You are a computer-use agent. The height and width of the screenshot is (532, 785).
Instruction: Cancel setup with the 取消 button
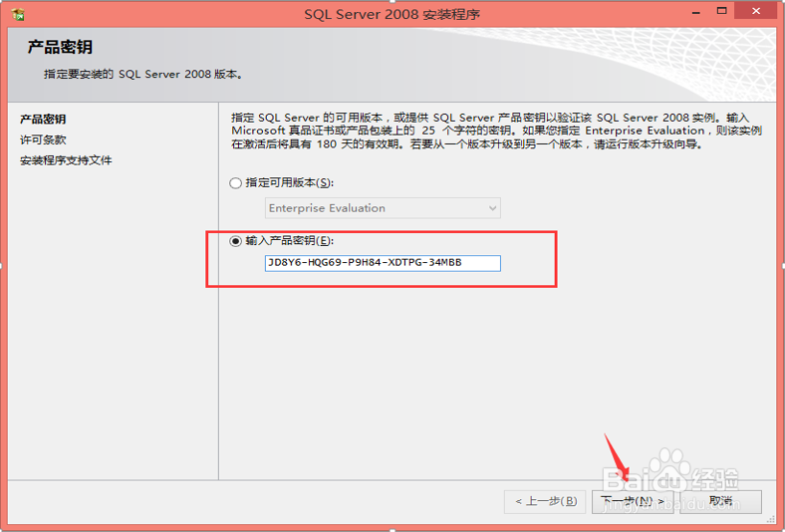click(x=721, y=501)
